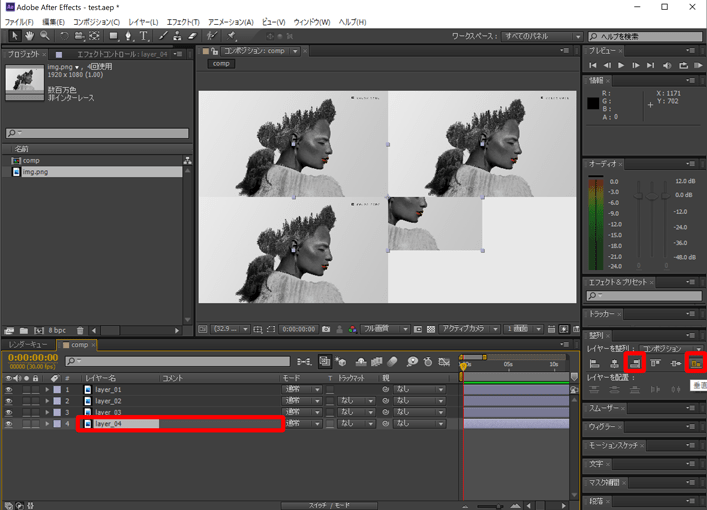707x510 pixels.
Task: Toggle solo box for layer_03
Action: click(27, 412)
